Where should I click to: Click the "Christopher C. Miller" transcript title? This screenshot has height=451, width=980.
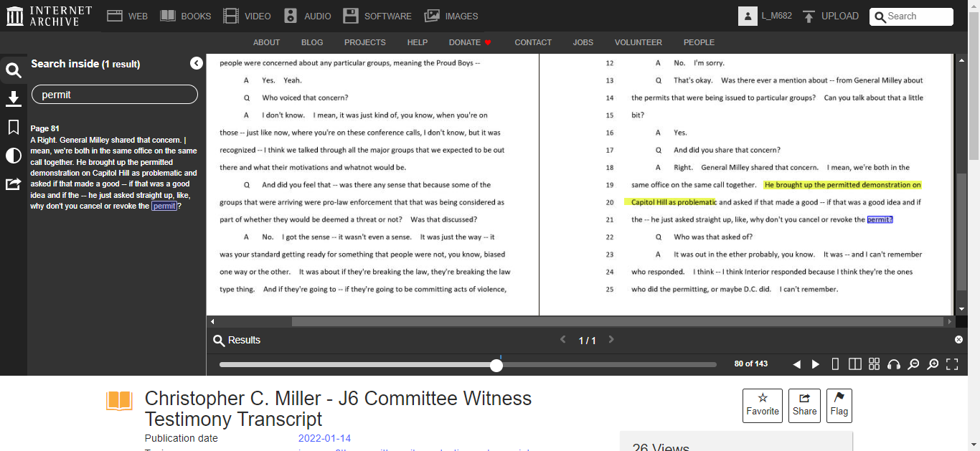338,409
